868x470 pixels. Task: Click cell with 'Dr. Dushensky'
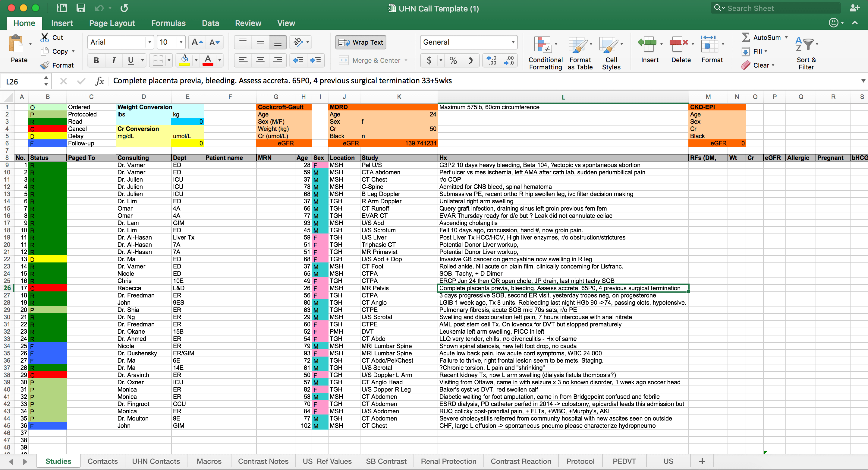click(143, 353)
